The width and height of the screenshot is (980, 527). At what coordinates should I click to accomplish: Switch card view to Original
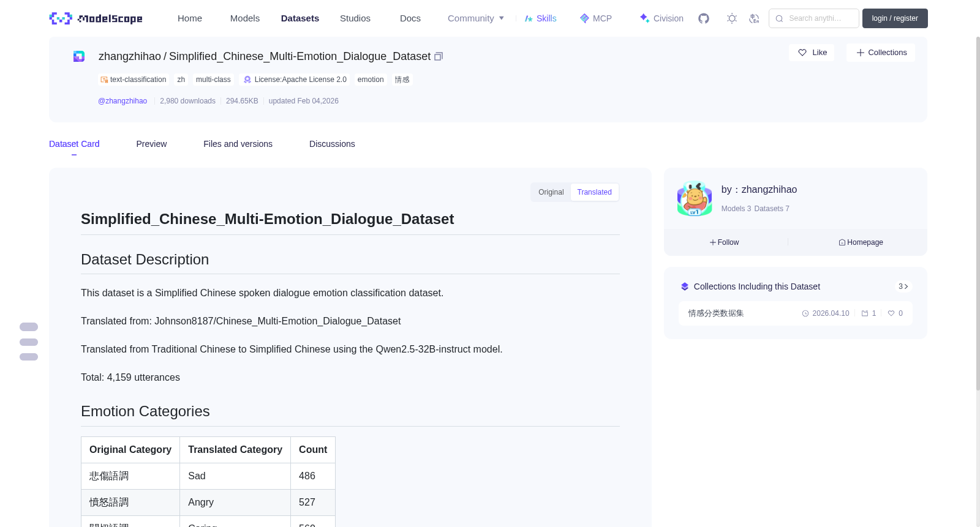[x=551, y=192]
